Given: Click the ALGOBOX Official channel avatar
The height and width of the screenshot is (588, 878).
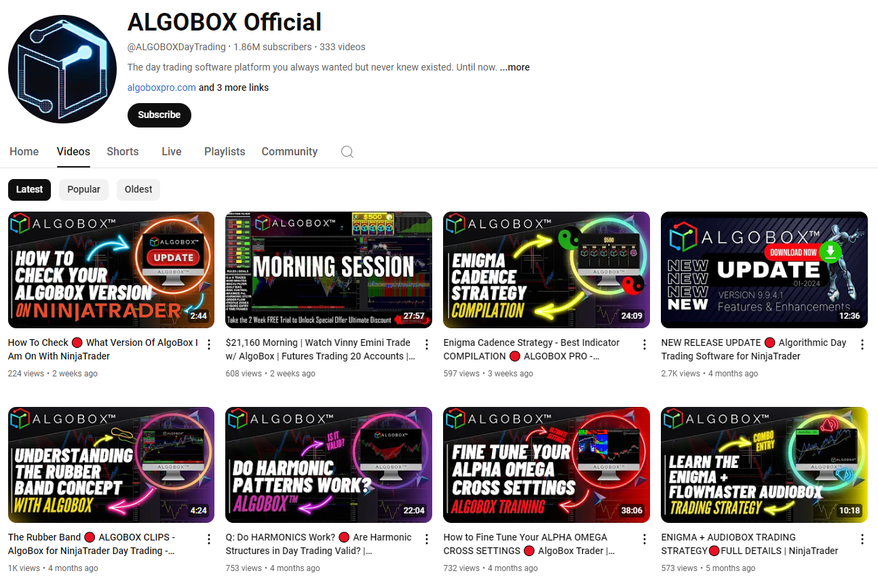Looking at the screenshot, I should (x=62, y=69).
